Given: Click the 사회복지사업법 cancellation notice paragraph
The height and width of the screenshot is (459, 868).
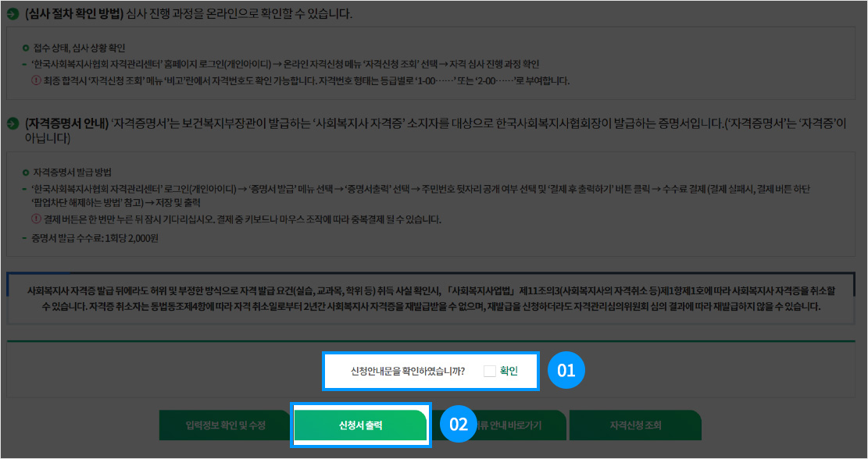Looking at the screenshot, I should click(430, 298).
